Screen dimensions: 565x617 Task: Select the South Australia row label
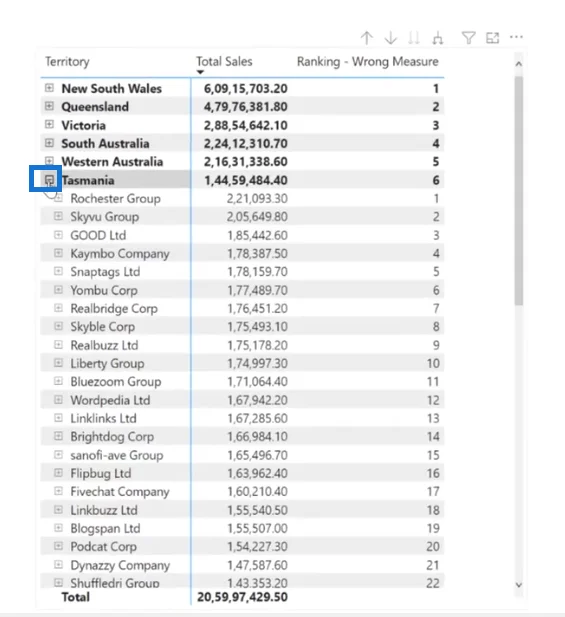pyautogui.click(x=105, y=144)
